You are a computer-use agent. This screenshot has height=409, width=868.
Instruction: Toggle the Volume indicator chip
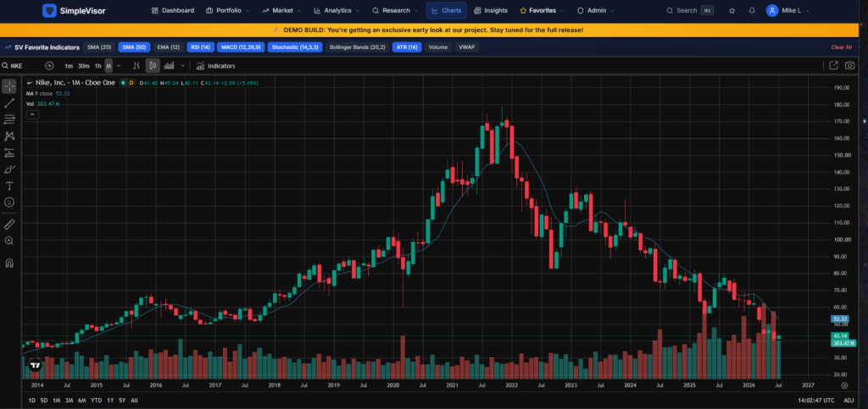click(438, 47)
